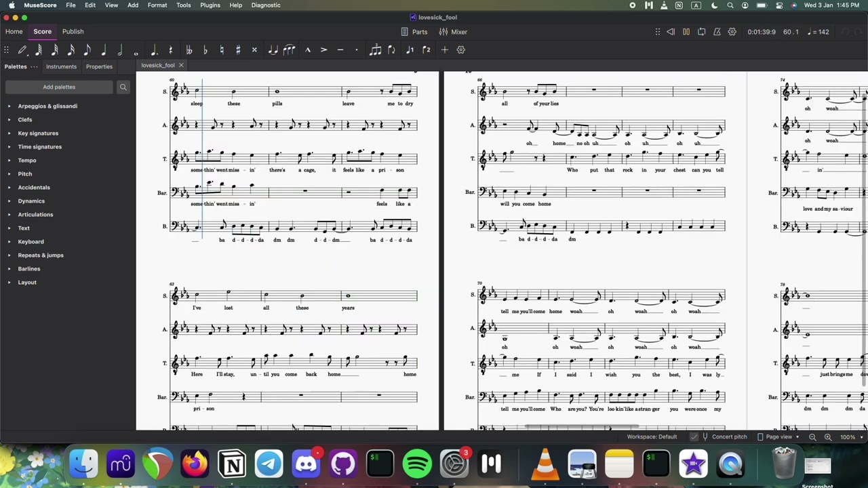Close the lovesick_fool score tab
Image resolution: width=868 pixels, height=488 pixels.
coord(181,65)
